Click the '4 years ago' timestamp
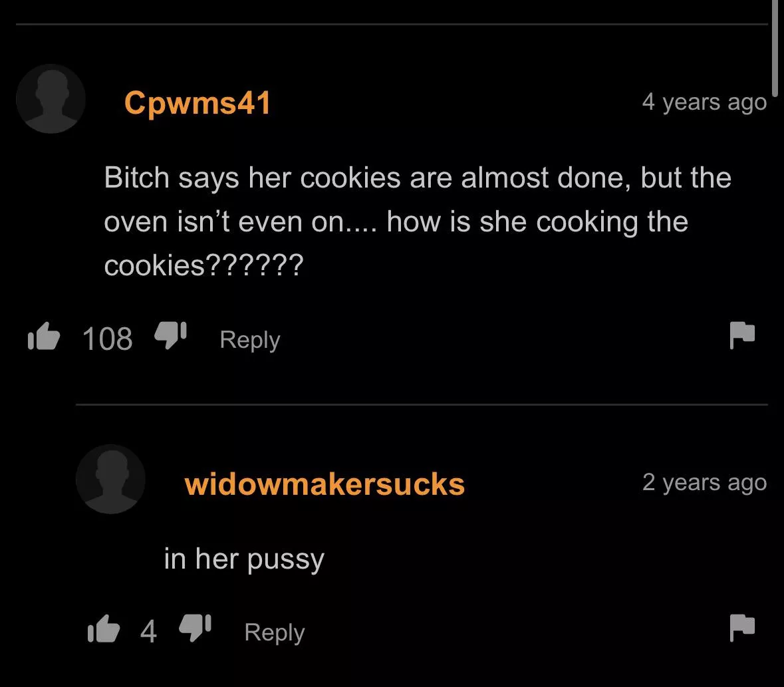784x687 pixels. click(704, 102)
